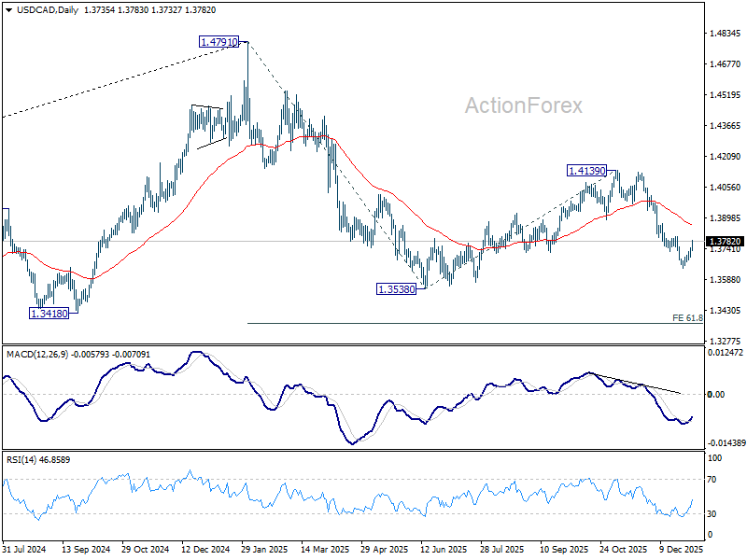Click the MACD divergence trendline

coord(636,384)
